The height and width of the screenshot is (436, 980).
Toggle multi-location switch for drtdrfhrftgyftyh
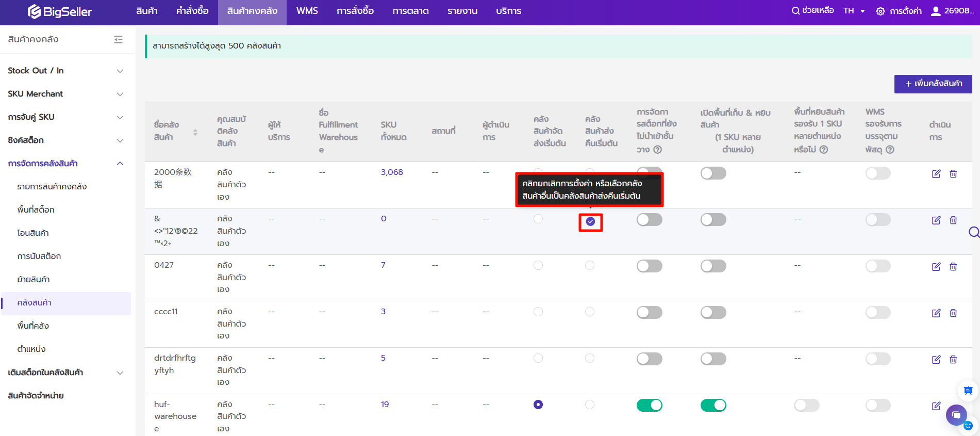713,359
